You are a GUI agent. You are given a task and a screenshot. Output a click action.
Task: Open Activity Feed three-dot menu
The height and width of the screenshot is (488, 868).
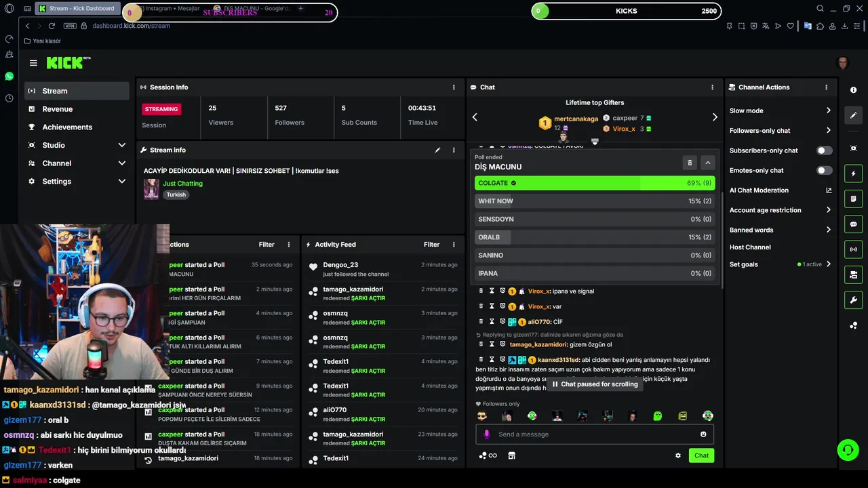[454, 245]
